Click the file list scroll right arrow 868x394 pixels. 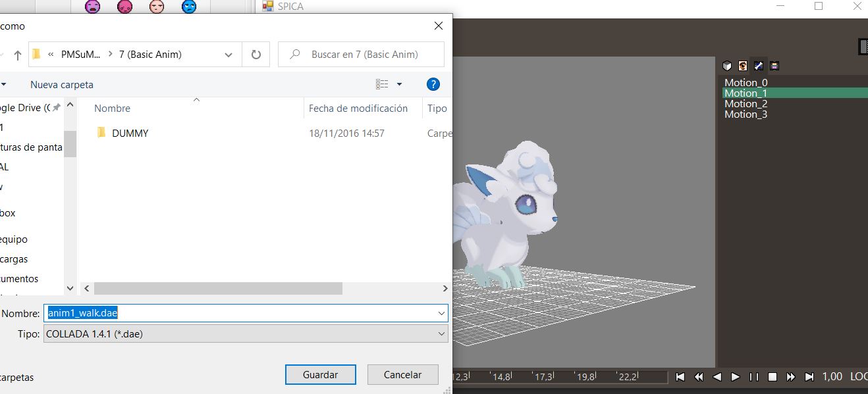445,288
